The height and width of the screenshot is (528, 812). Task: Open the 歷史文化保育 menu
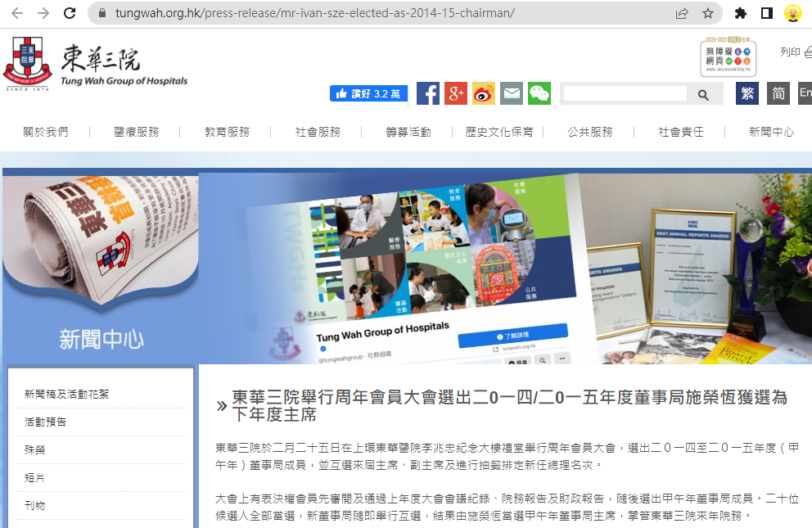tap(499, 132)
